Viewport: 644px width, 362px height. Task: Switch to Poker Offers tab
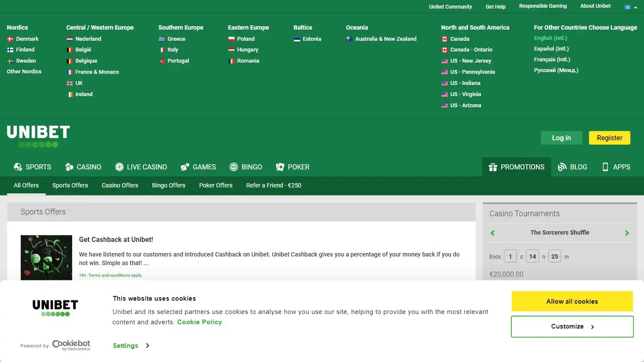tap(216, 185)
